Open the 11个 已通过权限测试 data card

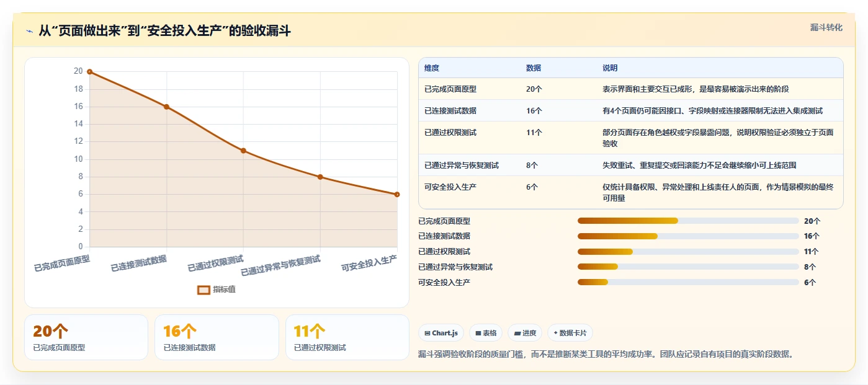[347, 337]
